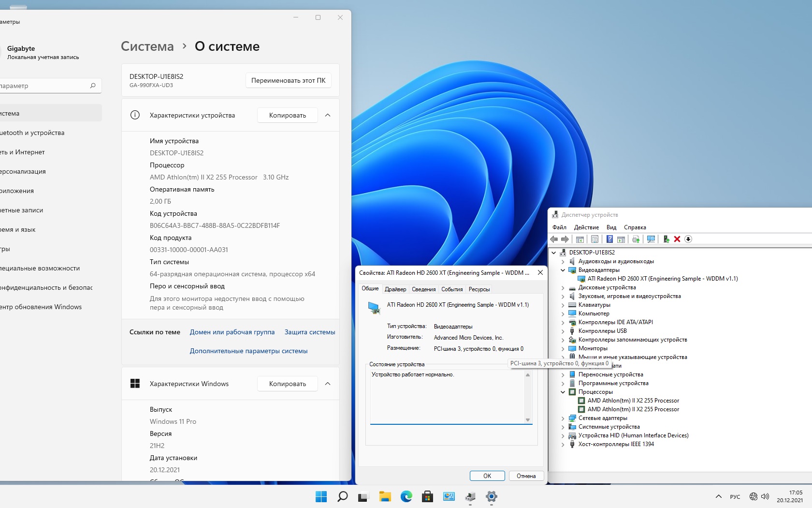812x508 pixels.
Task: Expand Сетевые адаптеры node
Action: tap(563, 418)
